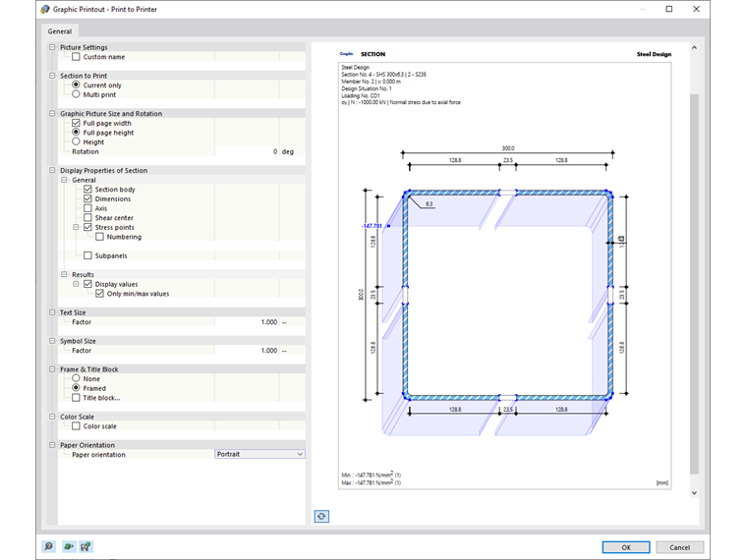The height and width of the screenshot is (560, 747).
Task: Toggle Only min/max values checkbox
Action: click(99, 294)
